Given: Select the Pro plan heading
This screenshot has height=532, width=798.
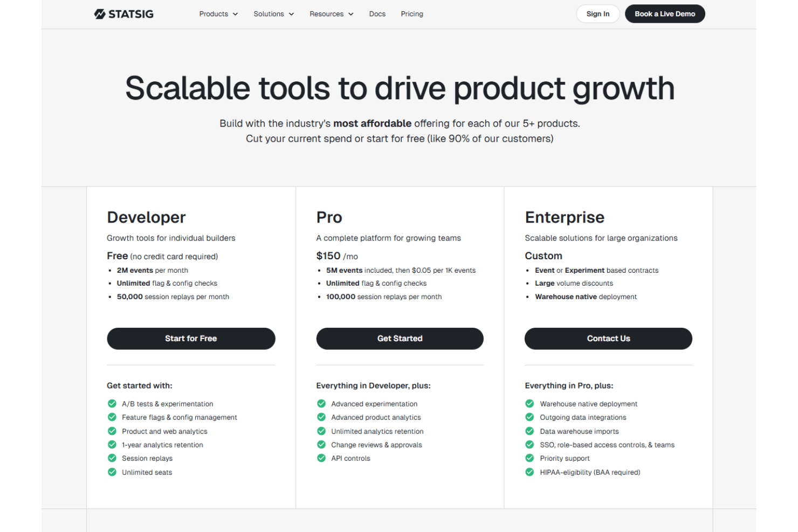Looking at the screenshot, I should click(x=329, y=217).
